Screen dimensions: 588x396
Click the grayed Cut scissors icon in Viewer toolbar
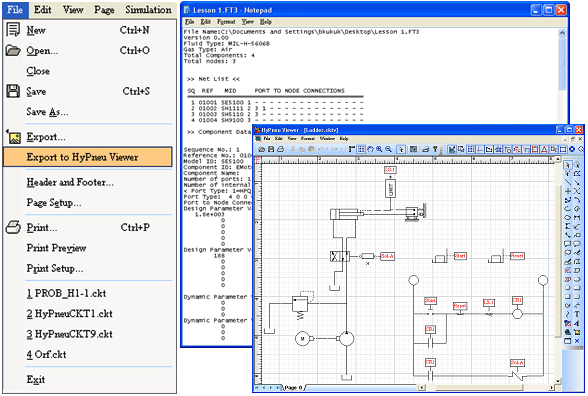[292, 149]
